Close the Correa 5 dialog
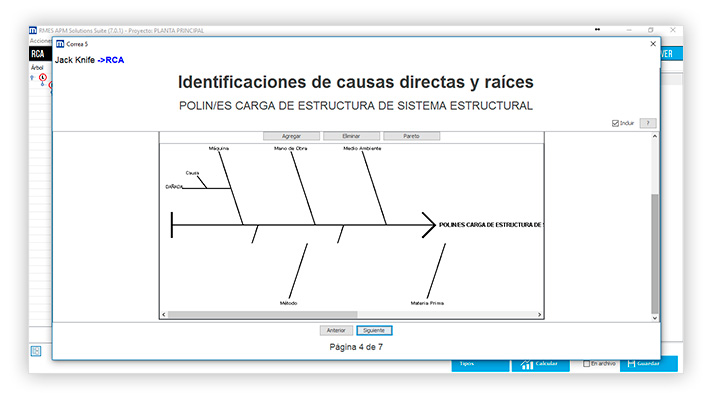 point(653,44)
